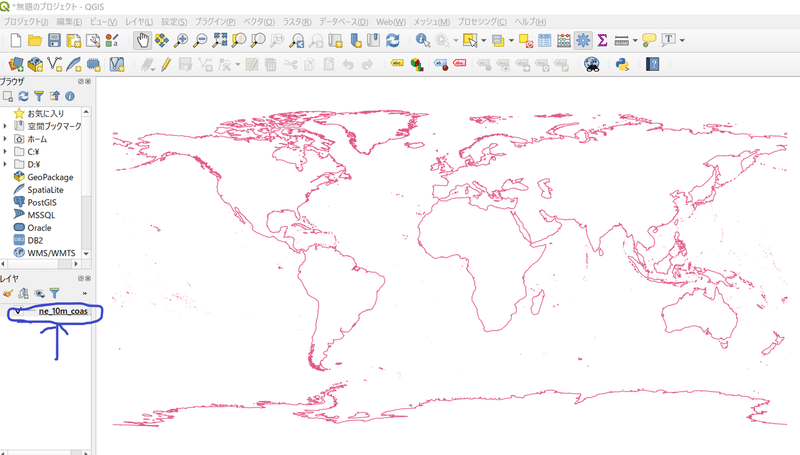Click the New Virtual Layer icon

pyautogui.click(x=117, y=64)
